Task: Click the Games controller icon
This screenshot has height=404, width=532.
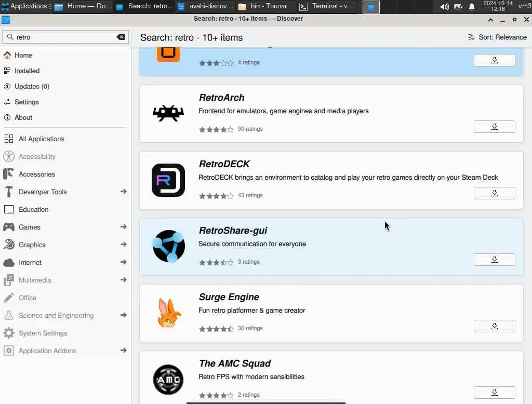Action: point(9,227)
